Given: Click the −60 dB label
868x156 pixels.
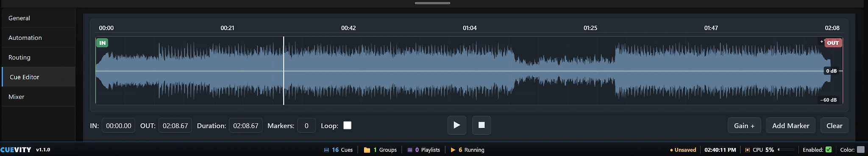Looking at the screenshot, I should click(x=828, y=100).
